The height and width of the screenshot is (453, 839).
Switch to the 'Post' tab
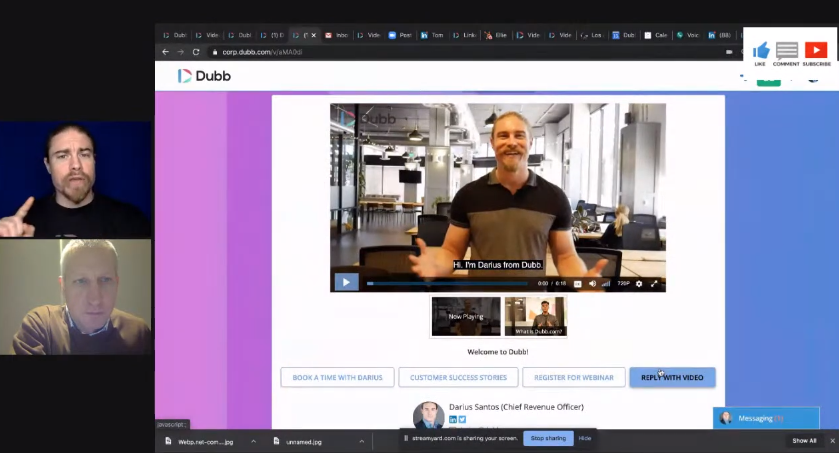pos(400,35)
